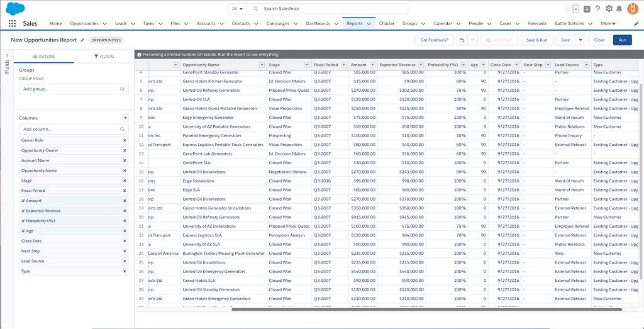Open the notifications bell
The image size is (644, 329).
pos(620,9)
